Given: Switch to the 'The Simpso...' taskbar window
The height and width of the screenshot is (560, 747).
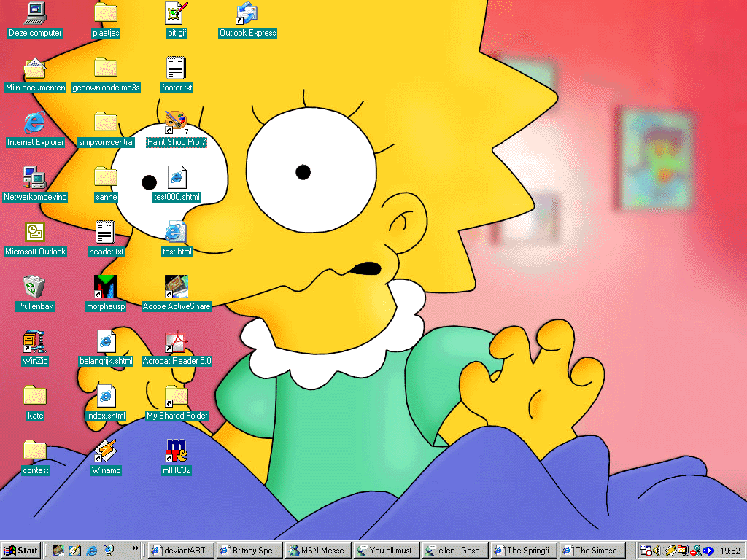Looking at the screenshot, I should (x=593, y=551).
